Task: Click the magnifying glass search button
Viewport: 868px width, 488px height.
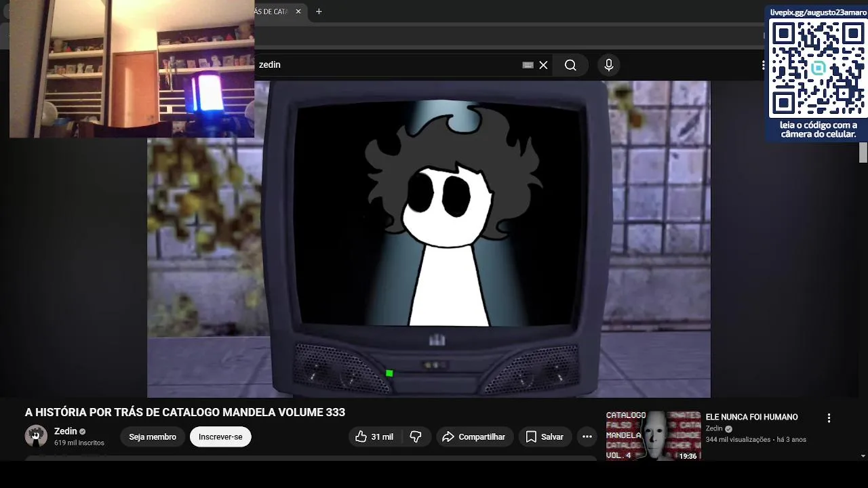Action: [570, 65]
